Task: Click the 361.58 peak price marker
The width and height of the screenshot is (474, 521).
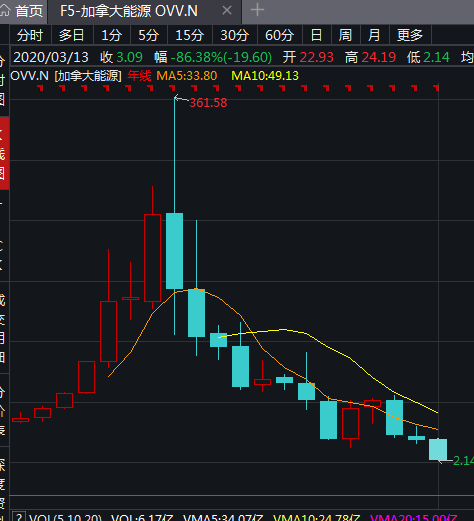Action: coord(208,103)
